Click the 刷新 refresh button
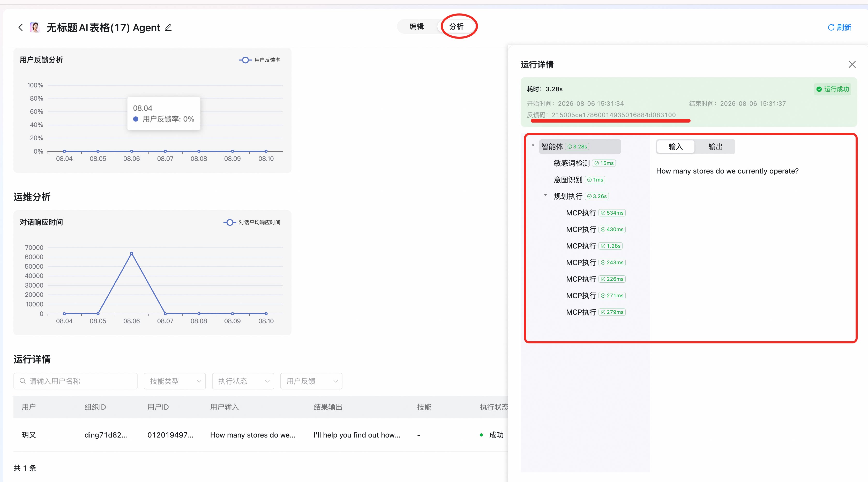The height and width of the screenshot is (482, 868). click(x=839, y=27)
